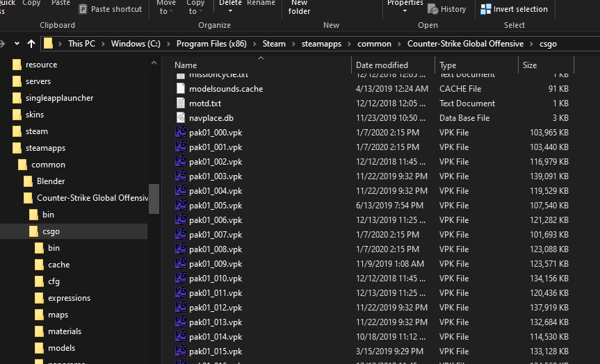600x364 pixels.
Task: Click the pak01_004.vpk file icon
Action: point(181,190)
